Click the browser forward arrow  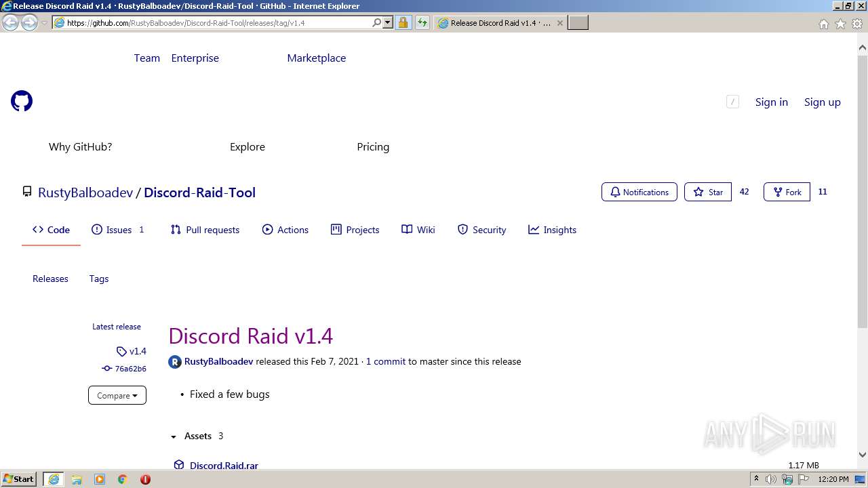point(29,23)
